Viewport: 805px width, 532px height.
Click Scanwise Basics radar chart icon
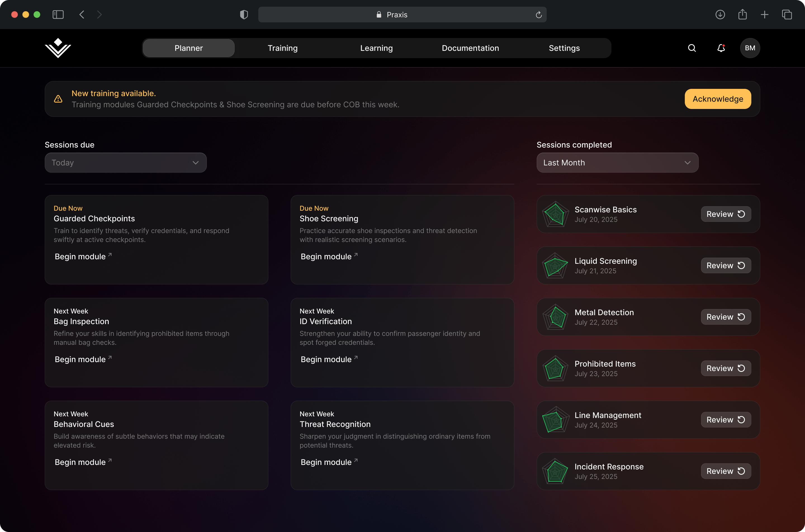pos(555,214)
